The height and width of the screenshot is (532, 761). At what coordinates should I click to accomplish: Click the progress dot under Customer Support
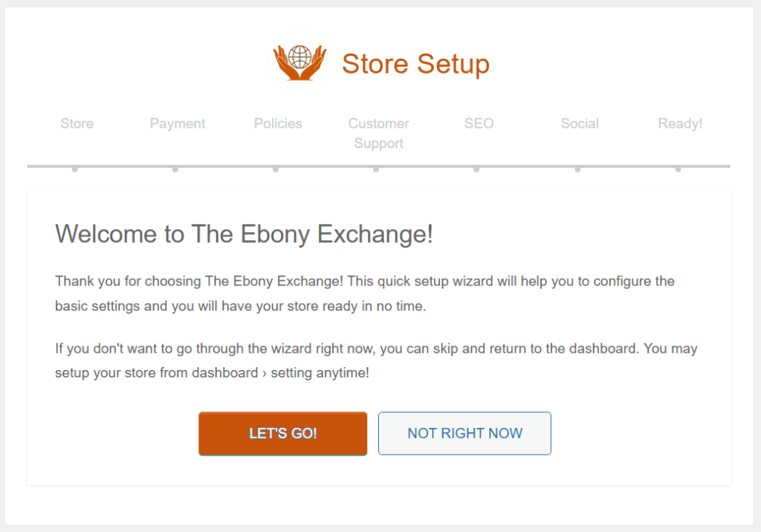[x=376, y=169]
